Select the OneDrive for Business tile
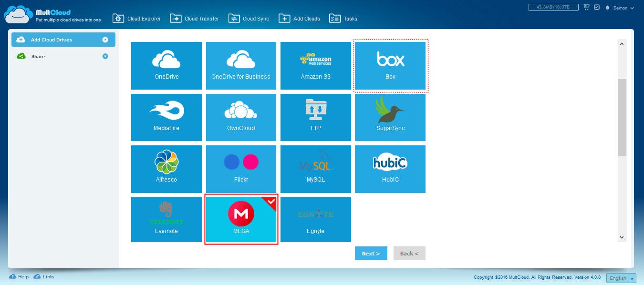Screen dimensions: 644x285 241,66
